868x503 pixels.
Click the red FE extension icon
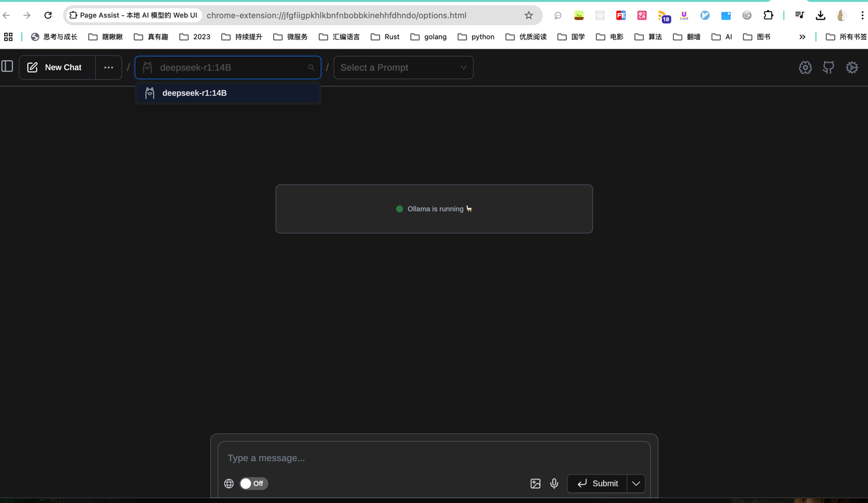coord(621,15)
